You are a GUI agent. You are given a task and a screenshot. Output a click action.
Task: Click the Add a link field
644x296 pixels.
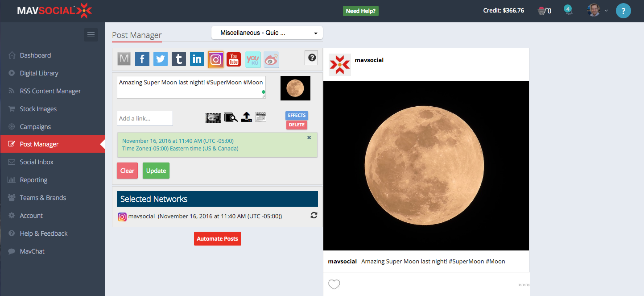145,118
